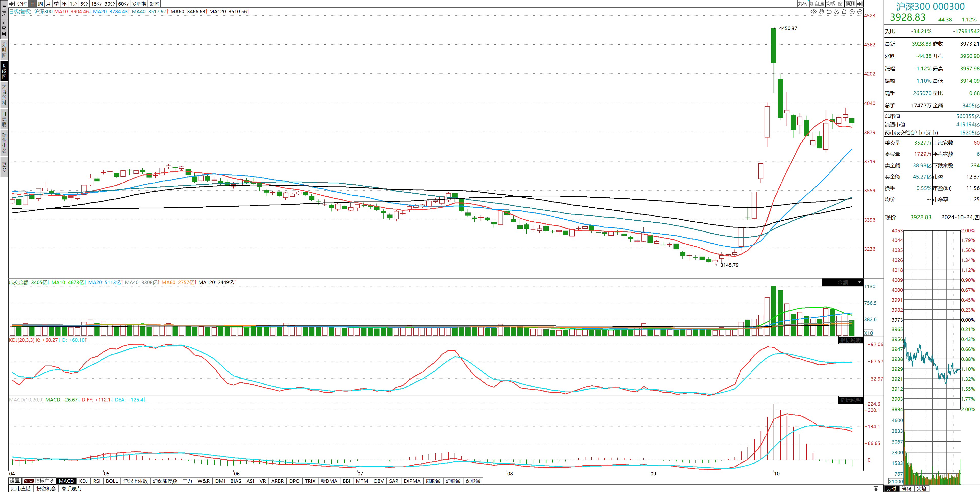Click the X1000 scale box in mini chart

896,481
